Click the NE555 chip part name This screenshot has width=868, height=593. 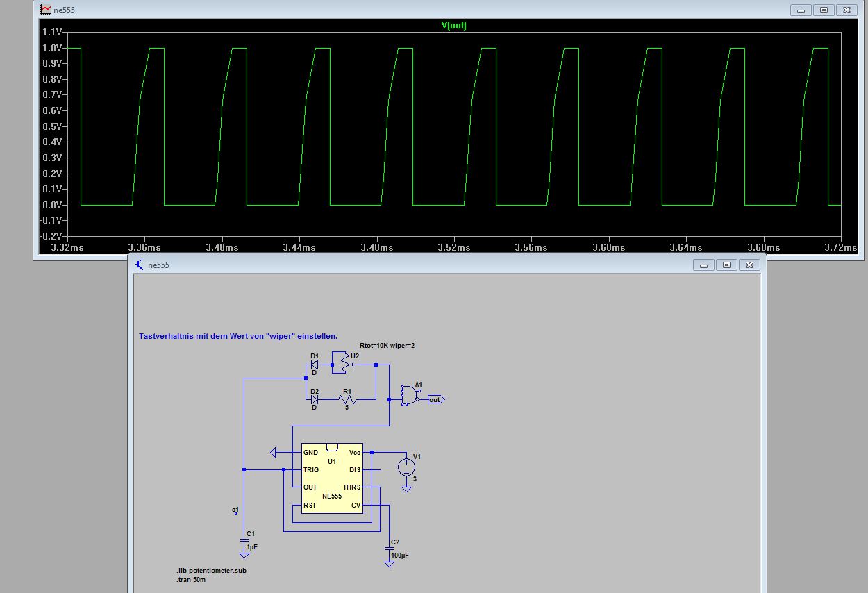(332, 496)
